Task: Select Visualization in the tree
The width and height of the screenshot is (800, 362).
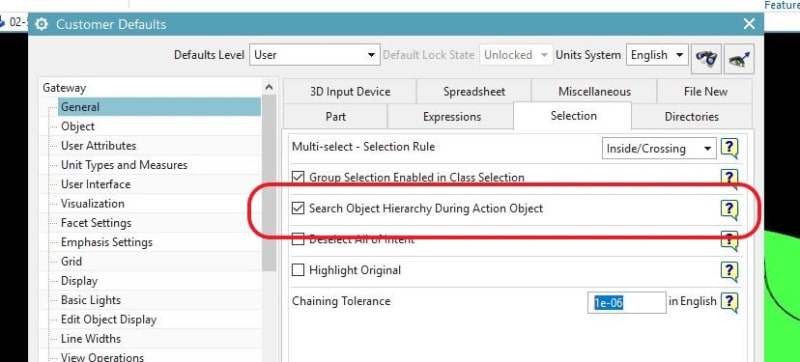Action: [92, 203]
